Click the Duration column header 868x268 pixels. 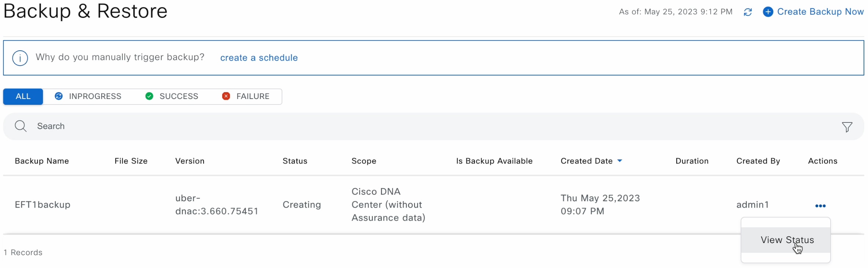coord(692,161)
